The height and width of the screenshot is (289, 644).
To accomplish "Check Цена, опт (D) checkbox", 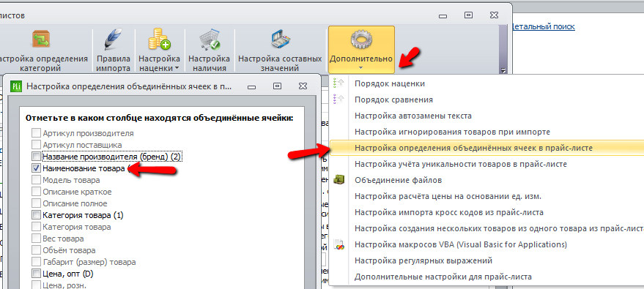I will (x=37, y=274).
